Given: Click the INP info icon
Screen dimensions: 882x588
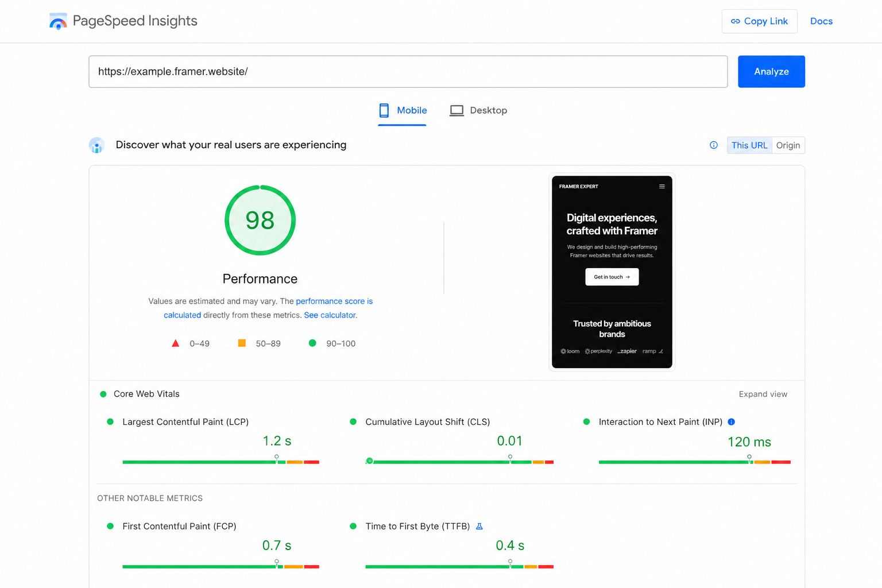Looking at the screenshot, I should pyautogui.click(x=732, y=422).
